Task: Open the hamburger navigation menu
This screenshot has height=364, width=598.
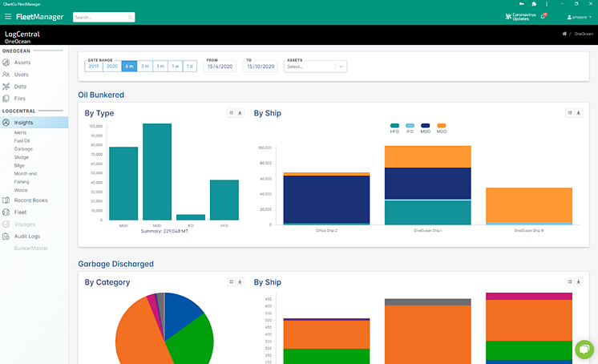Action: 8,17
